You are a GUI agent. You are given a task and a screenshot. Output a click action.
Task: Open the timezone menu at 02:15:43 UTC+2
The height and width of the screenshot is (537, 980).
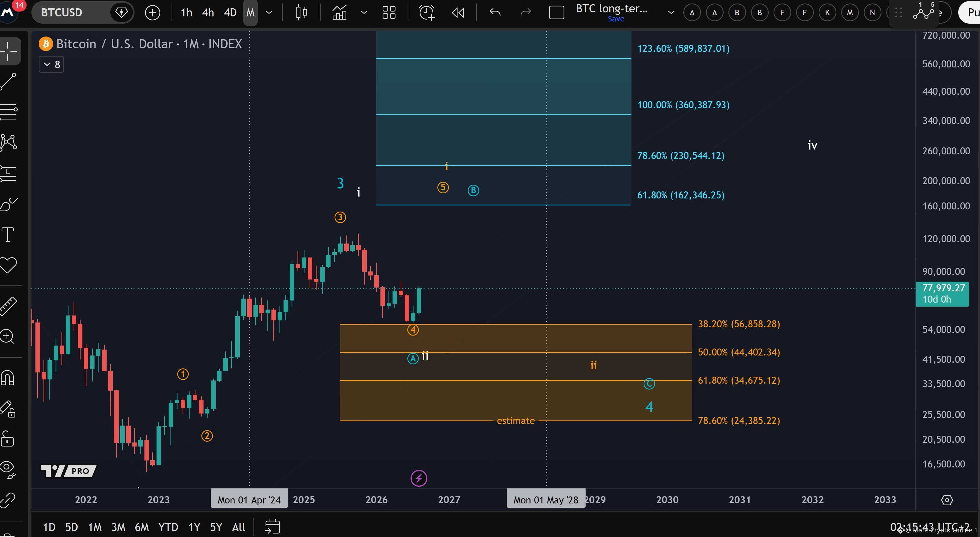[930, 527]
